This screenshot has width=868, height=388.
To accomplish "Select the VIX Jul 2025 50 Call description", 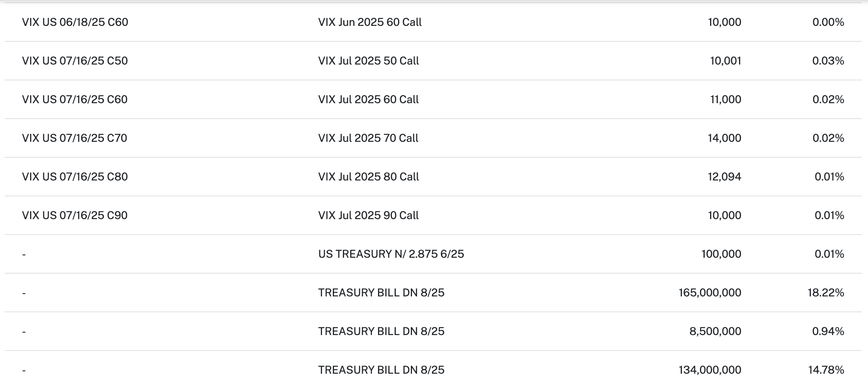I will click(368, 61).
